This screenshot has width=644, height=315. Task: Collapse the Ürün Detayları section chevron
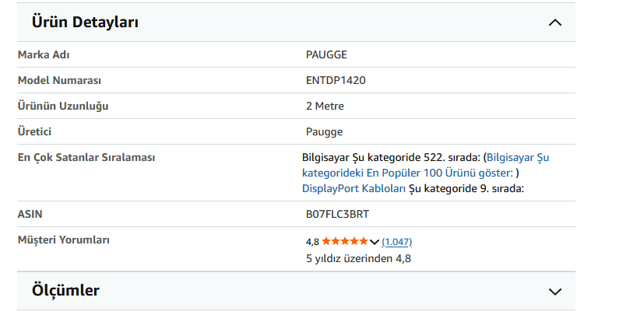pos(555,23)
